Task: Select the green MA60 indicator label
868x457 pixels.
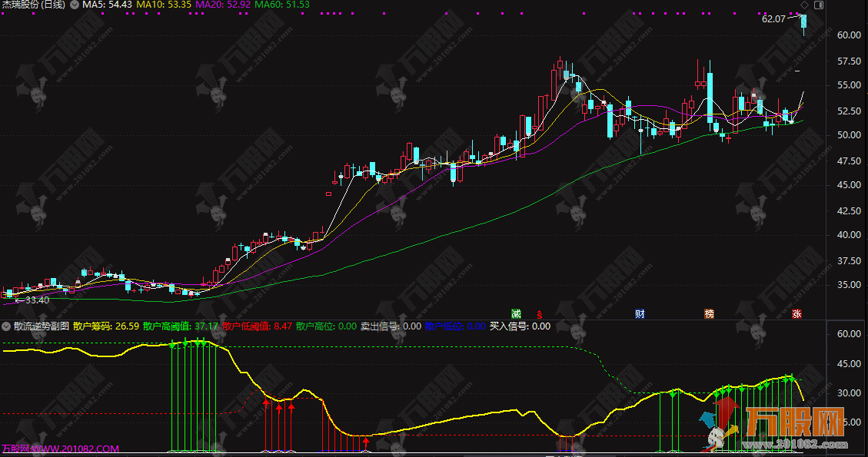Action: click(282, 5)
